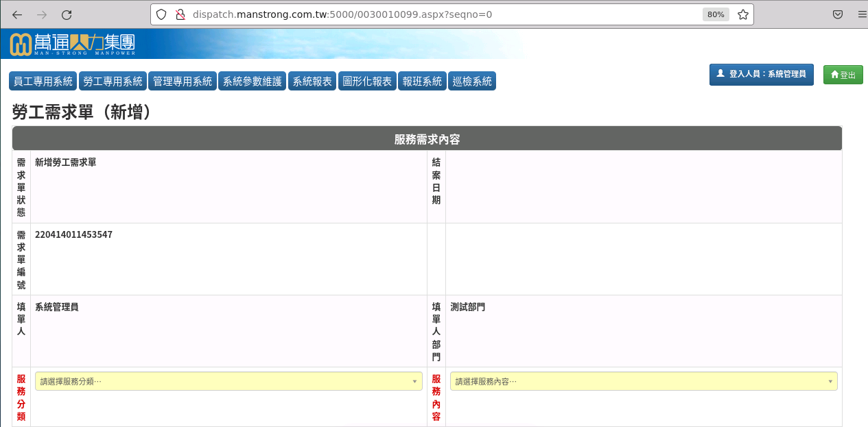The image size is (868, 427).
Task: Open the 勞工專用系統 menu
Action: pos(113,81)
